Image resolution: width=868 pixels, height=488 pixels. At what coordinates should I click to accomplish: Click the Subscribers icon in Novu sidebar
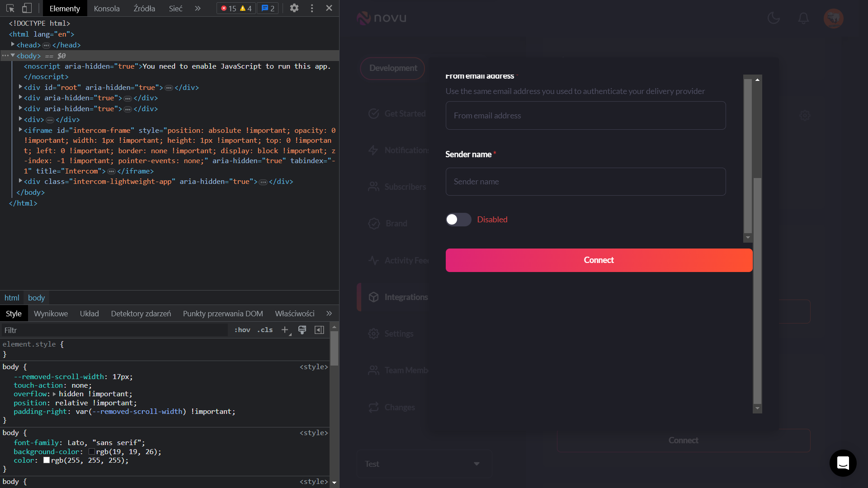(374, 187)
